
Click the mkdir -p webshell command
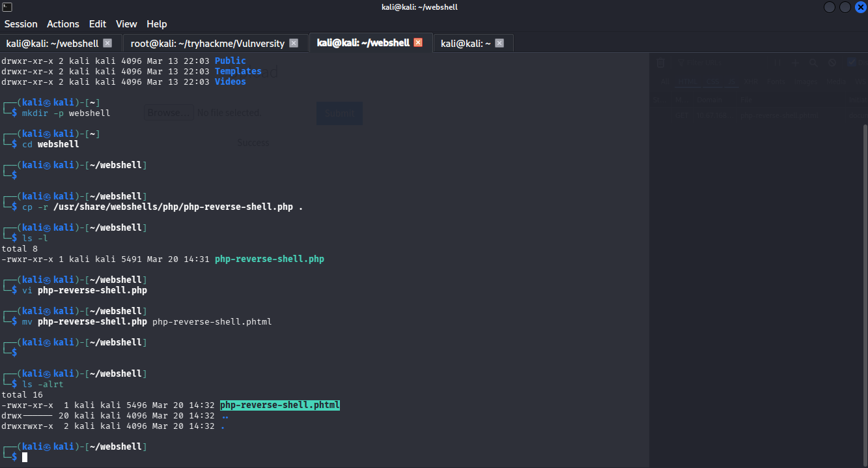click(x=66, y=113)
